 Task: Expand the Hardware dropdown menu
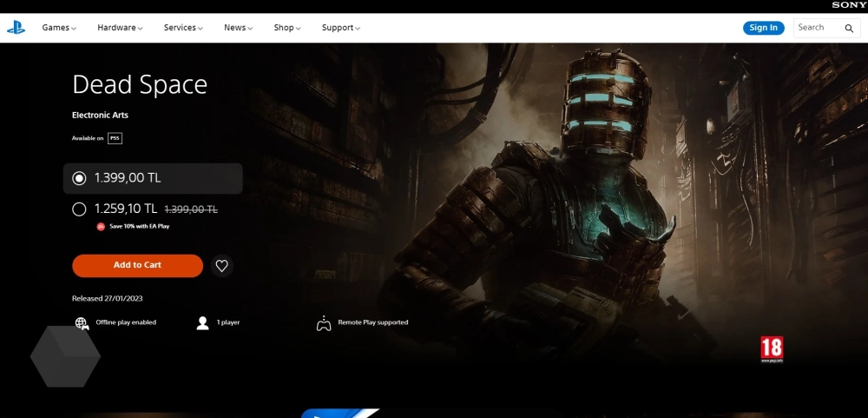[120, 28]
